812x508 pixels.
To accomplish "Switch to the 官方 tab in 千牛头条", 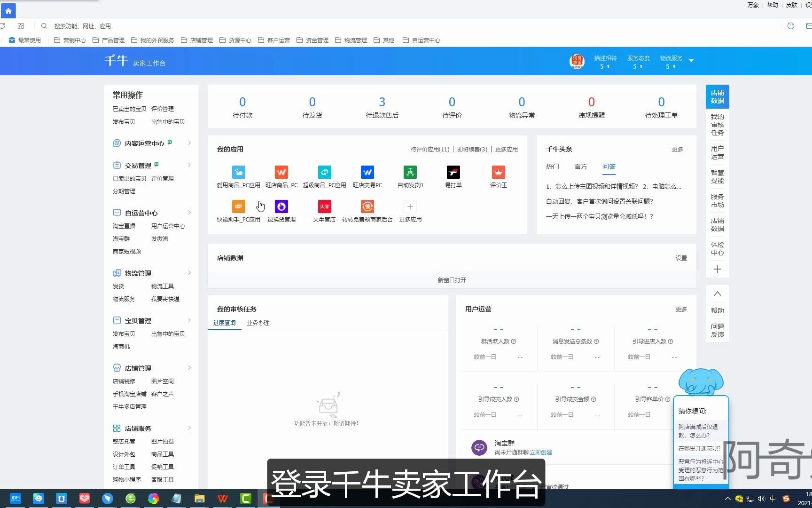I will (581, 167).
